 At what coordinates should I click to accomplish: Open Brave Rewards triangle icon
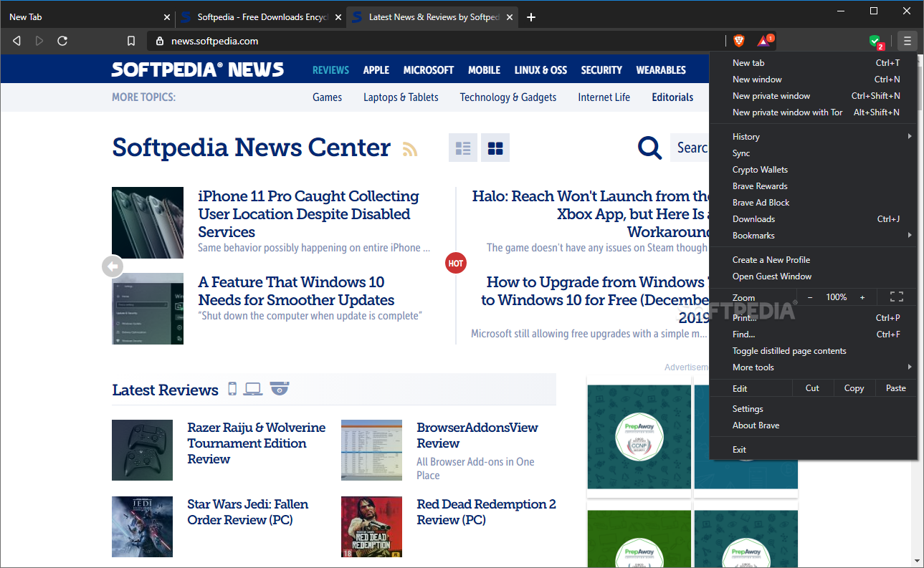[x=764, y=41]
